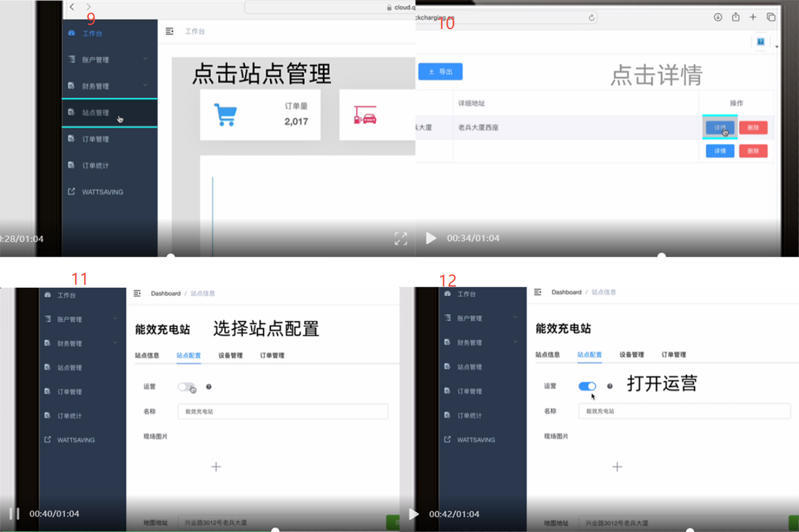
Task: Open WATTSAVING external link icon in frame 9
Action: [x=71, y=192]
